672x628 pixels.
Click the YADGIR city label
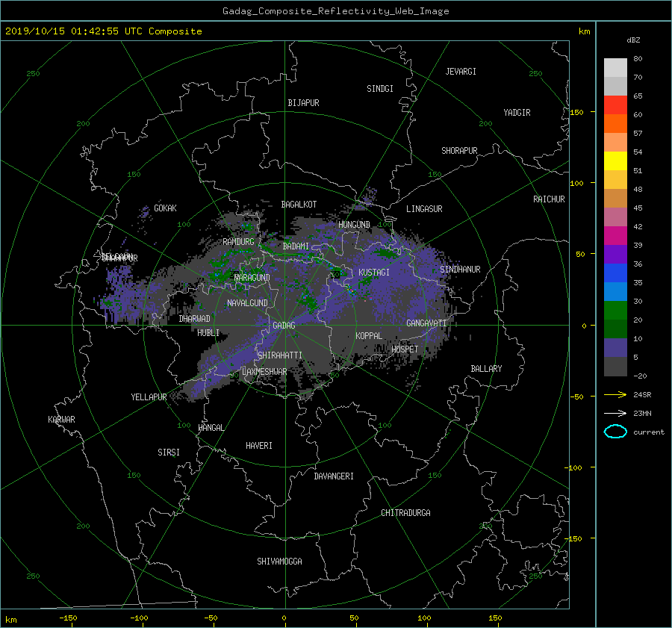517,113
